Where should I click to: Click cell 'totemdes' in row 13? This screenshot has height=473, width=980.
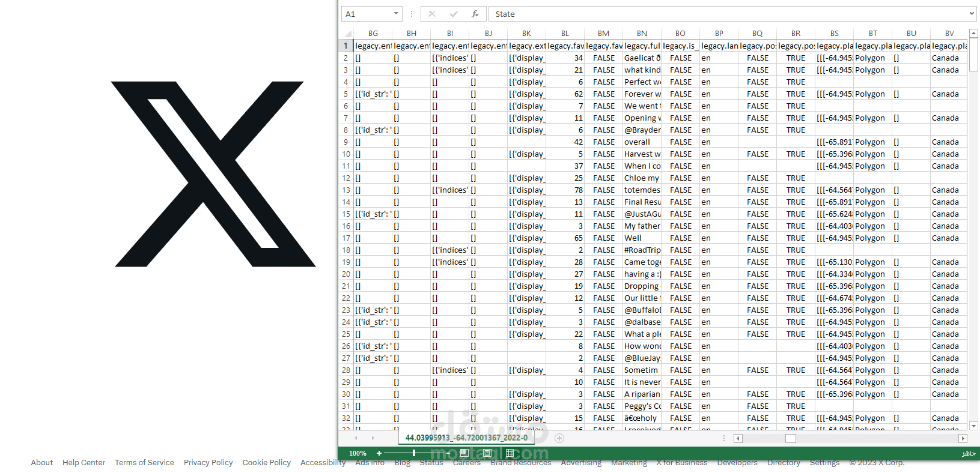(642, 190)
